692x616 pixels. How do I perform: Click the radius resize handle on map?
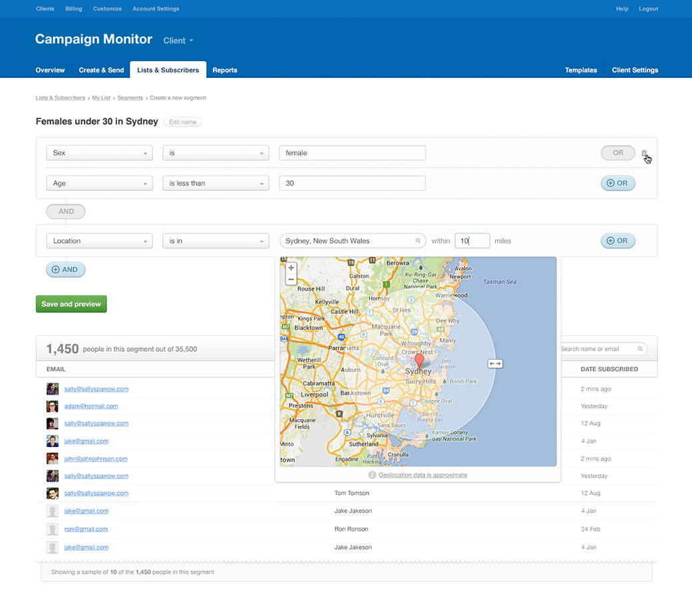coord(495,364)
